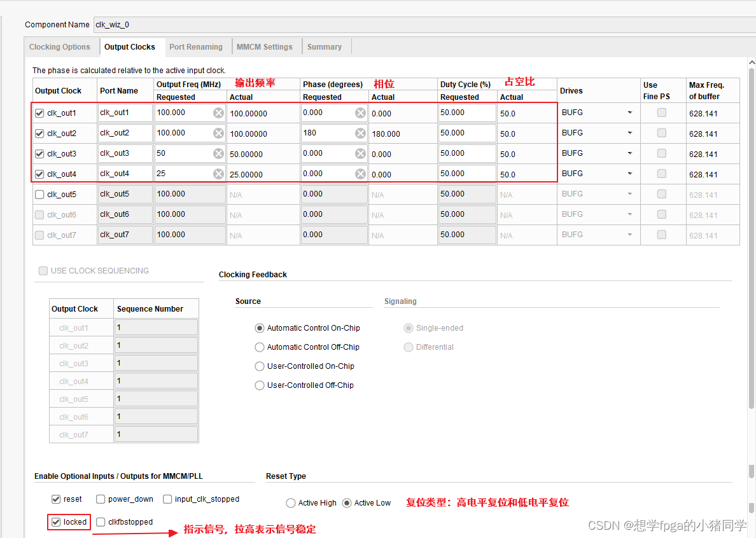Expand clk_out4 Drives buffer dropdown
756x538 pixels.
[x=629, y=174]
